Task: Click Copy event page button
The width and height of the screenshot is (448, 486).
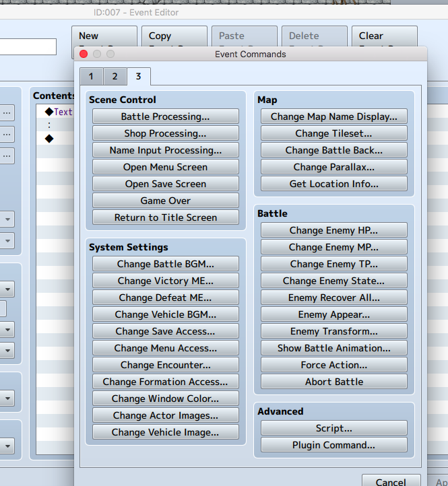Action: 174,36
